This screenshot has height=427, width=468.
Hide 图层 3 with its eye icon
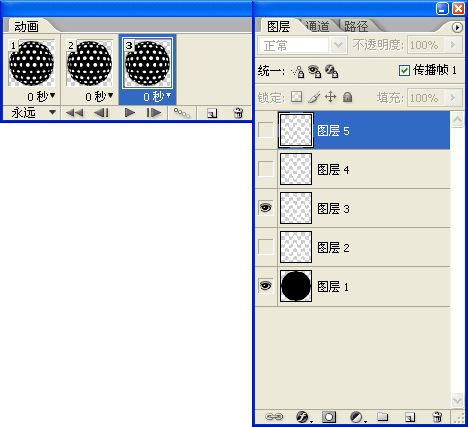point(266,208)
